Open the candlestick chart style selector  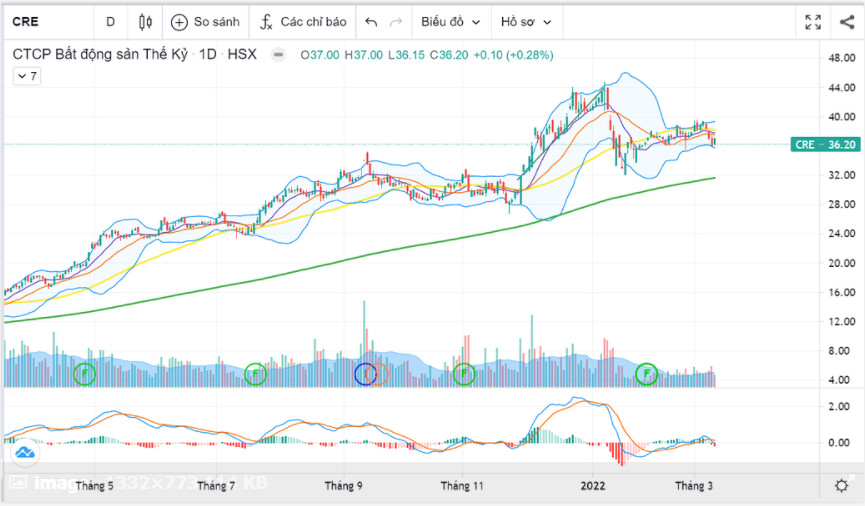tap(146, 22)
